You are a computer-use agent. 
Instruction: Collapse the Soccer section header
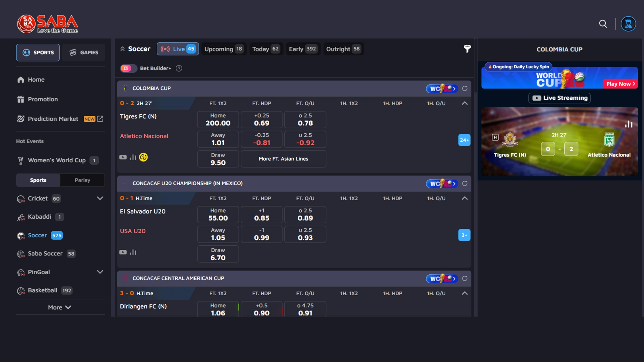coord(122,49)
